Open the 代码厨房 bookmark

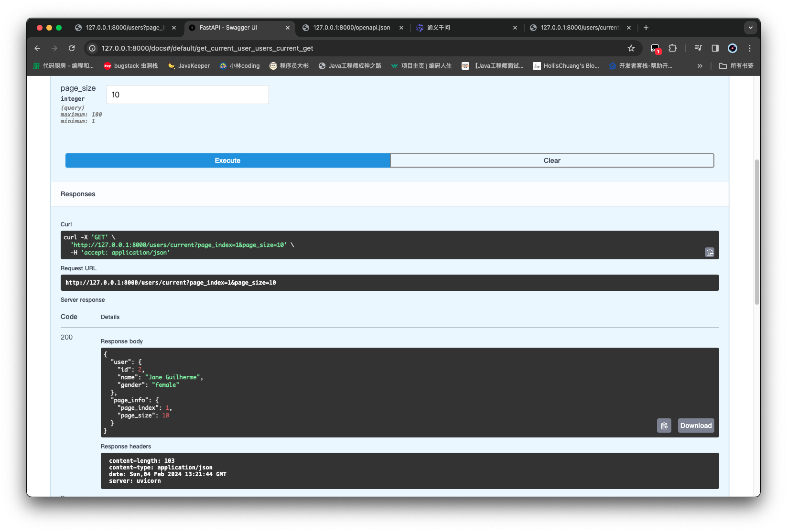(x=64, y=66)
